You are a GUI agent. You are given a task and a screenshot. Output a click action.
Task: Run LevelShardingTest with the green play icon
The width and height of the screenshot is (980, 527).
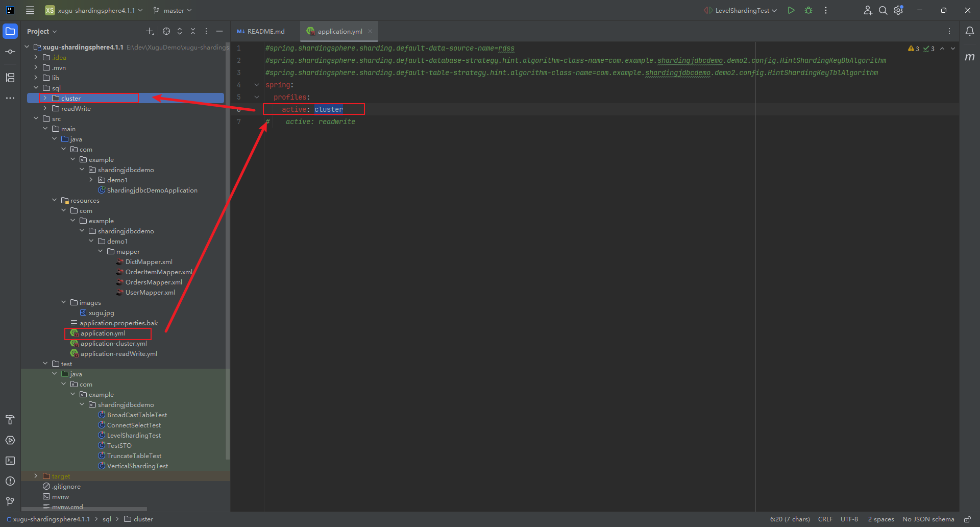pos(791,10)
